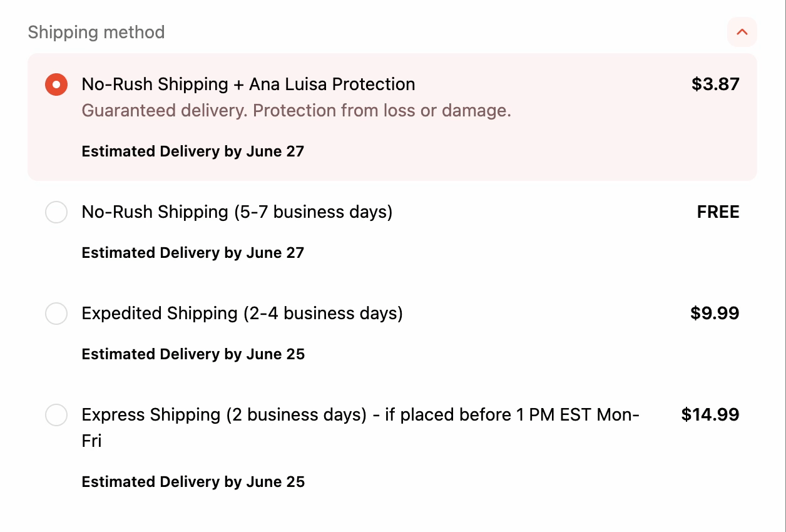786x532 pixels.
Task: Click the No-Rush Shipping + Ana Luisa Protection label
Action: click(x=248, y=84)
